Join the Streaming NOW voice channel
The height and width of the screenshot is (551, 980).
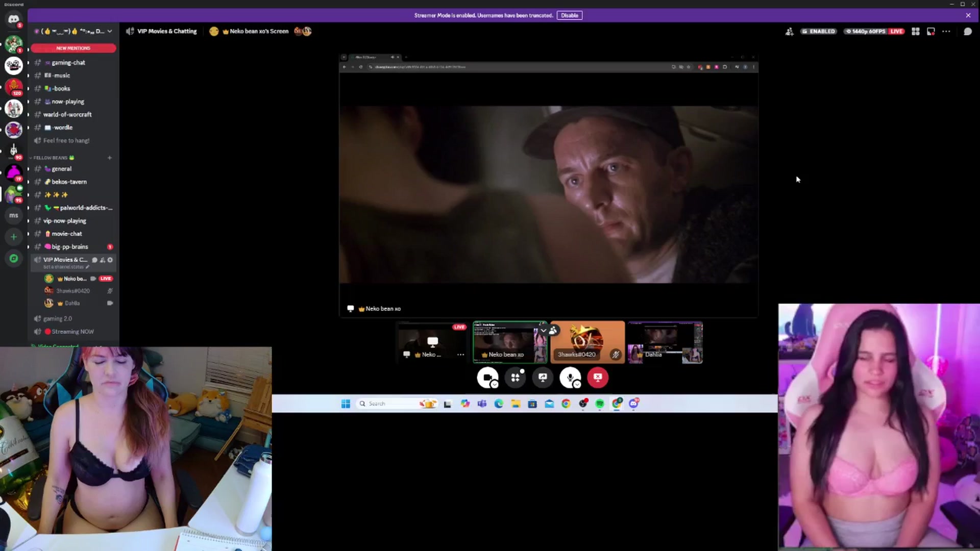73,332
